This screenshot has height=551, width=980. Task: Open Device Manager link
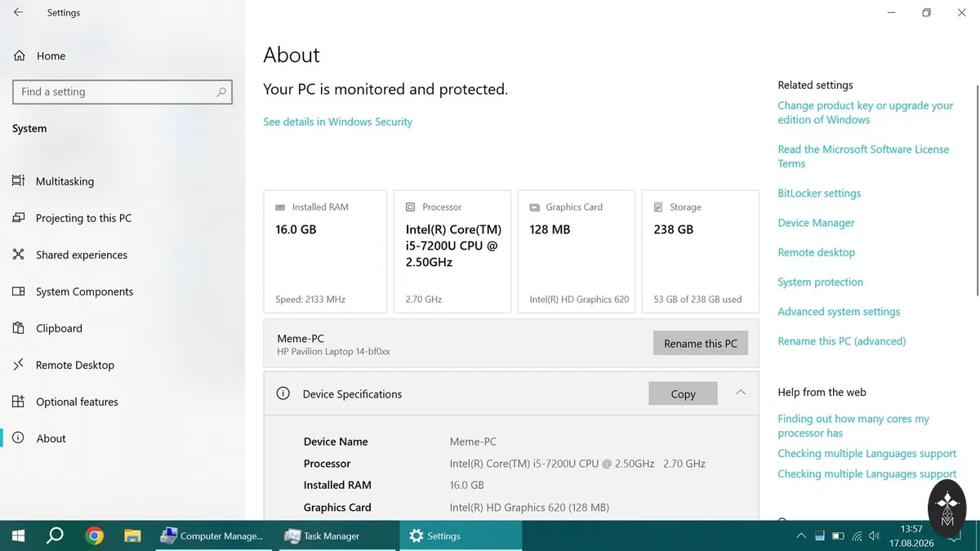tap(816, 223)
